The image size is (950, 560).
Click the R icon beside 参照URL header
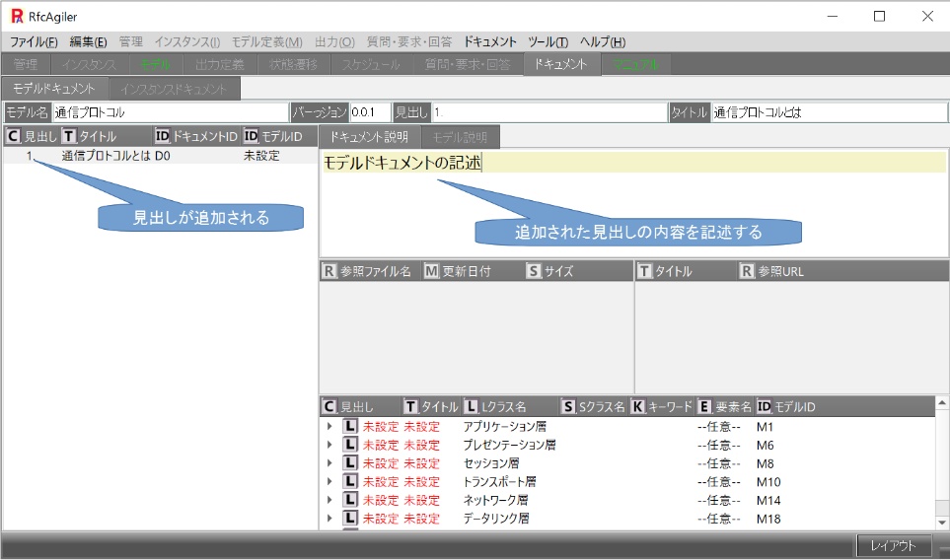point(747,271)
